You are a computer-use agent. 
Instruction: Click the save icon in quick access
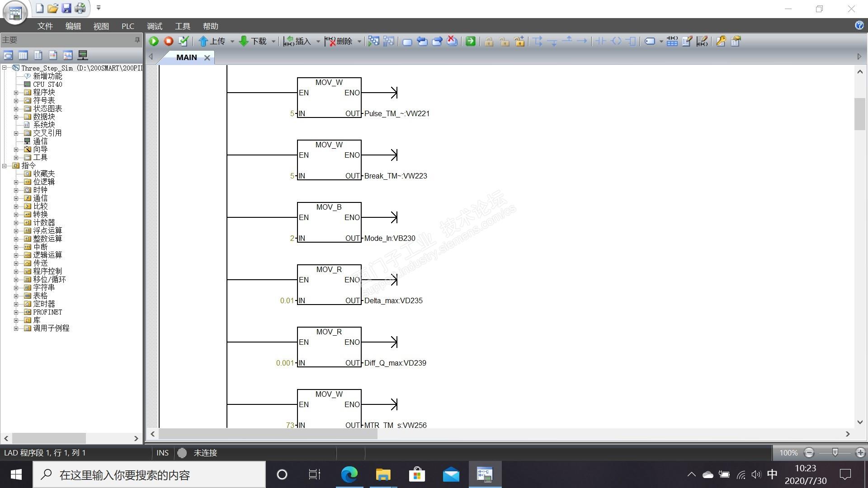click(x=66, y=8)
